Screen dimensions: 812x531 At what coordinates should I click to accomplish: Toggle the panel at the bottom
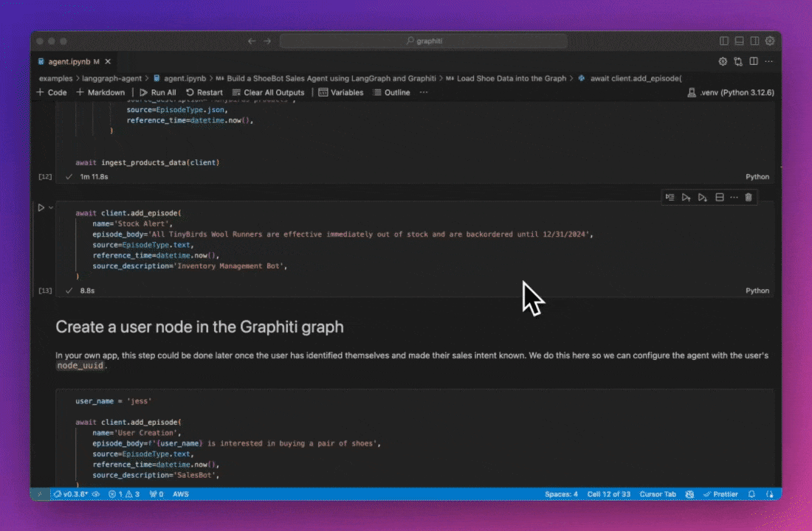pos(739,41)
